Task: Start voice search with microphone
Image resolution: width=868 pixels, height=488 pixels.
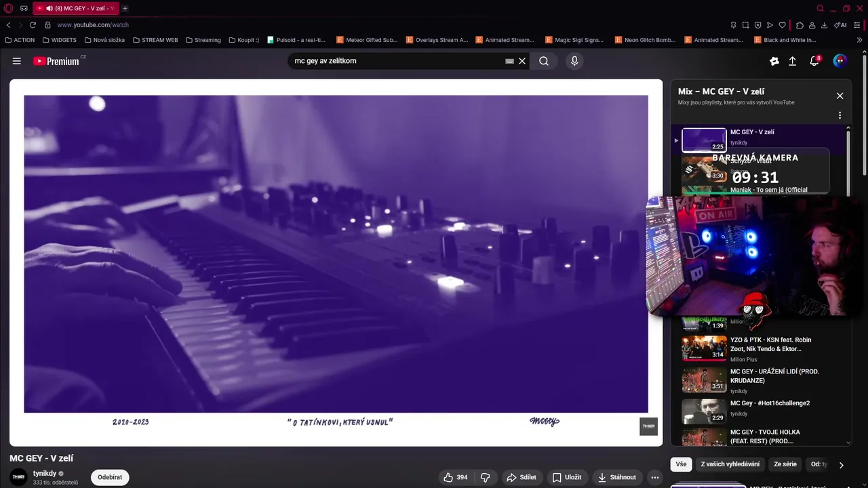Action: pos(574,61)
